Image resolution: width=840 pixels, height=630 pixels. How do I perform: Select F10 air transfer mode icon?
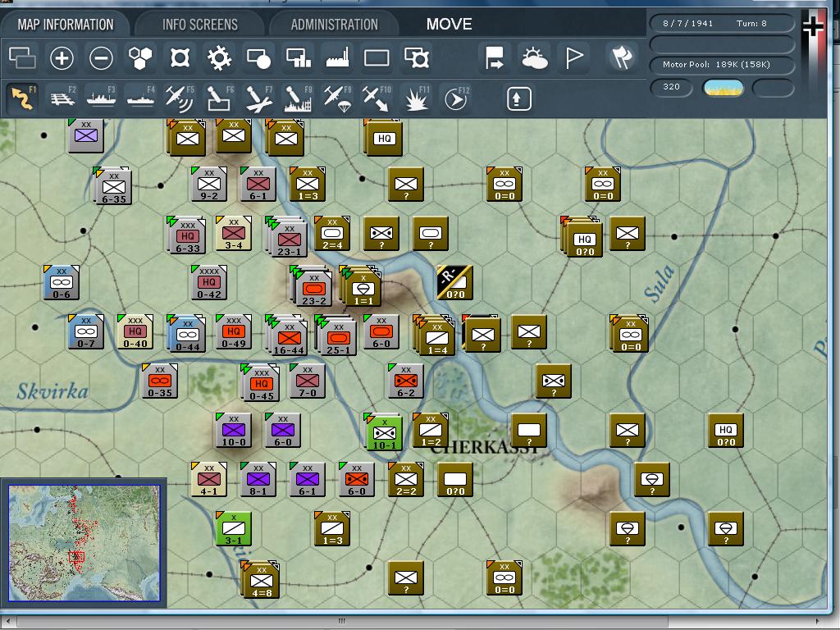377,98
